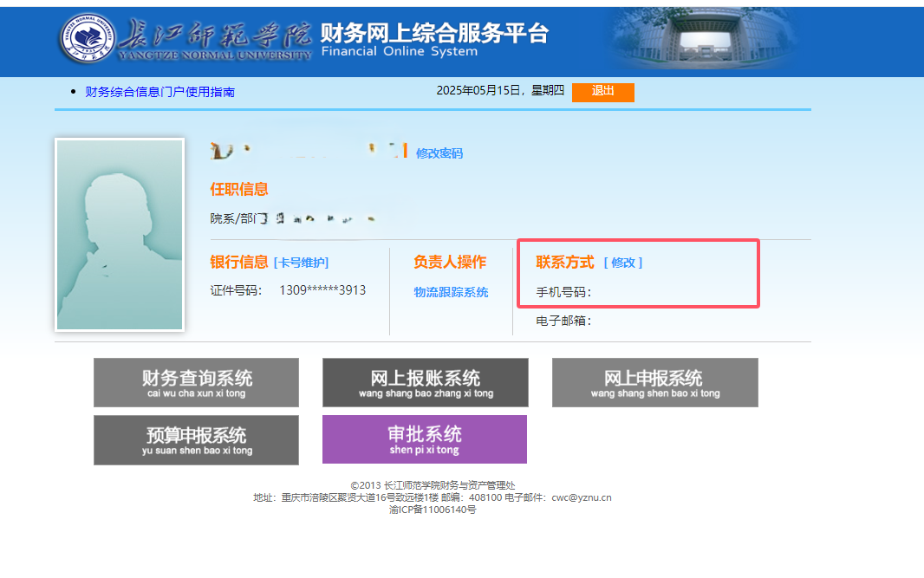924x578 pixels.
Task: Click the 手机号码 label
Action: (x=563, y=292)
